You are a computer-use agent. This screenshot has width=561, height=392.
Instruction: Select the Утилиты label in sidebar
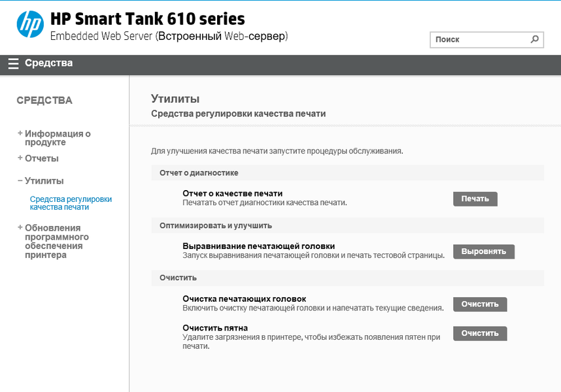(44, 180)
